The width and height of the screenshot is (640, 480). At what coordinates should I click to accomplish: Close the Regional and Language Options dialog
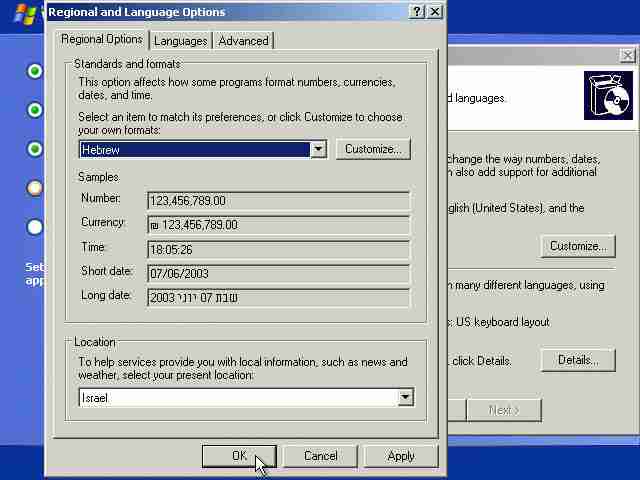click(435, 11)
